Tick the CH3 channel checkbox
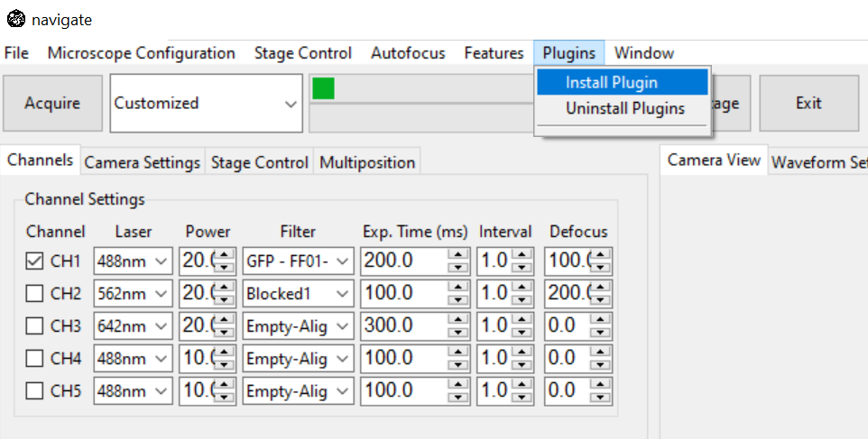 click(34, 326)
